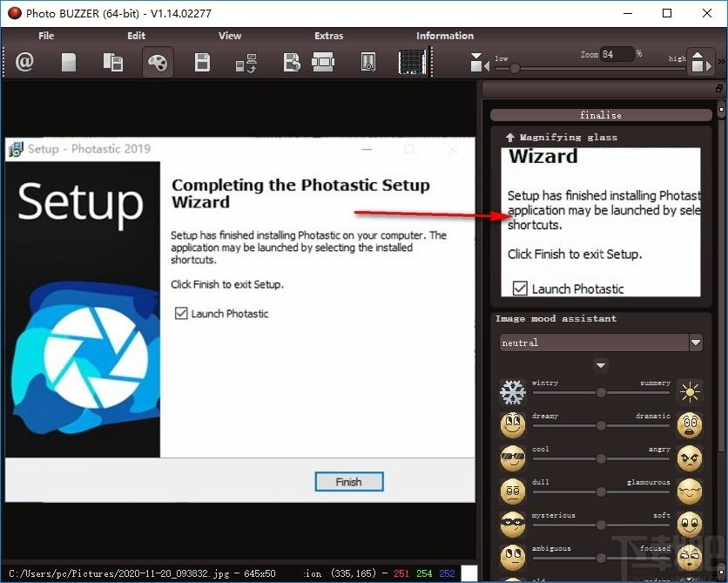This screenshot has height=583, width=728.
Task: Click the dull–glamourous slider handle
Action: tap(601, 492)
